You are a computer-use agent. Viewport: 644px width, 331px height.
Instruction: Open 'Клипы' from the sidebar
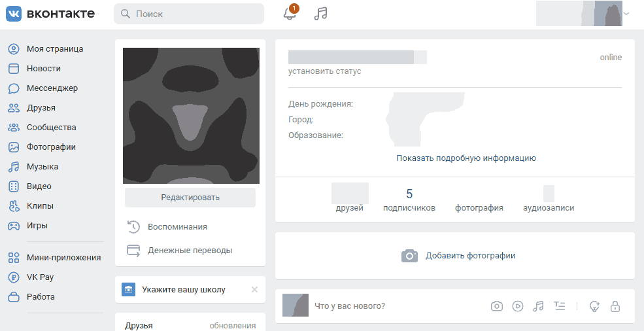coord(40,206)
